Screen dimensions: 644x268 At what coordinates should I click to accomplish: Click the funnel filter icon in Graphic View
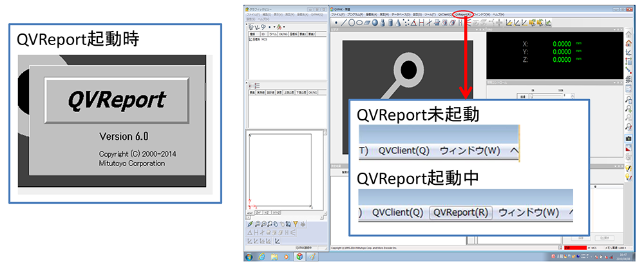pos(296,224)
